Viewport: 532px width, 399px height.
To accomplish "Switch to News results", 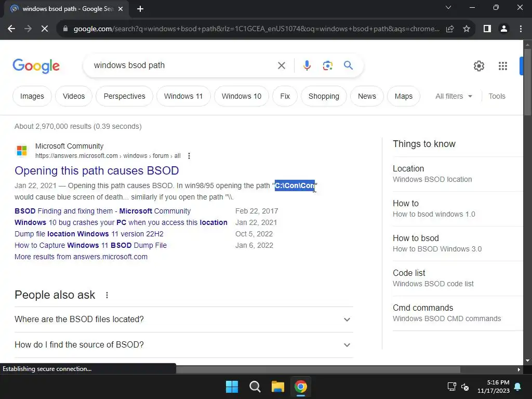I will click(x=367, y=96).
